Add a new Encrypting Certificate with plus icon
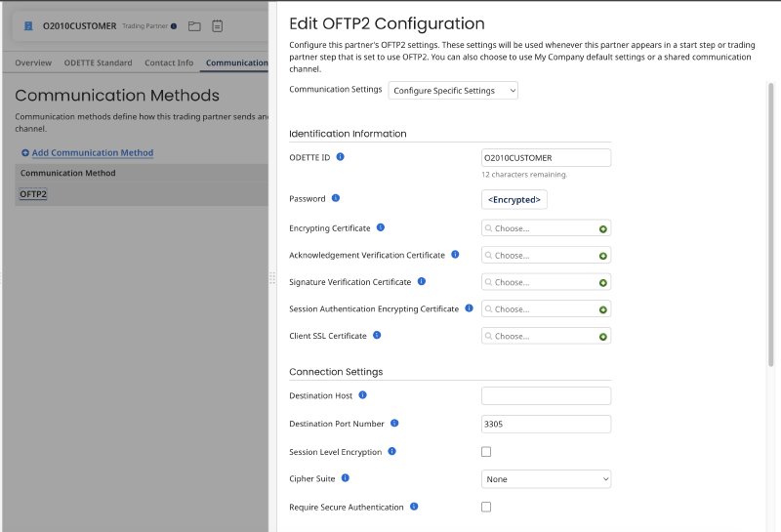Screen dimensions: 781x532 click(x=602, y=229)
